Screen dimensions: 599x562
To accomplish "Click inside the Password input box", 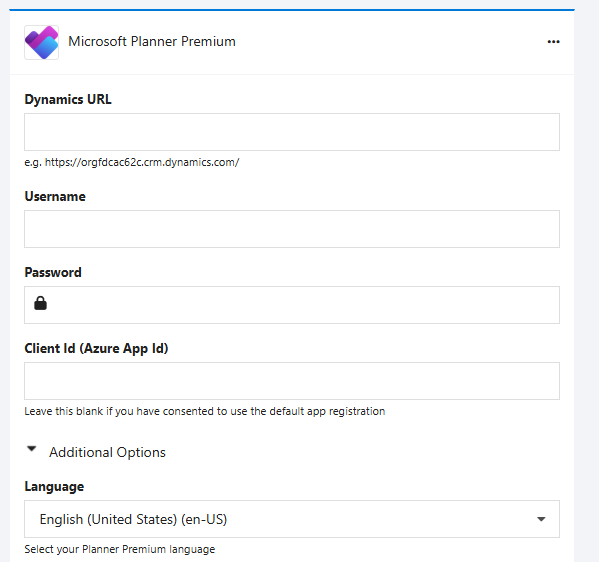I will 292,305.
